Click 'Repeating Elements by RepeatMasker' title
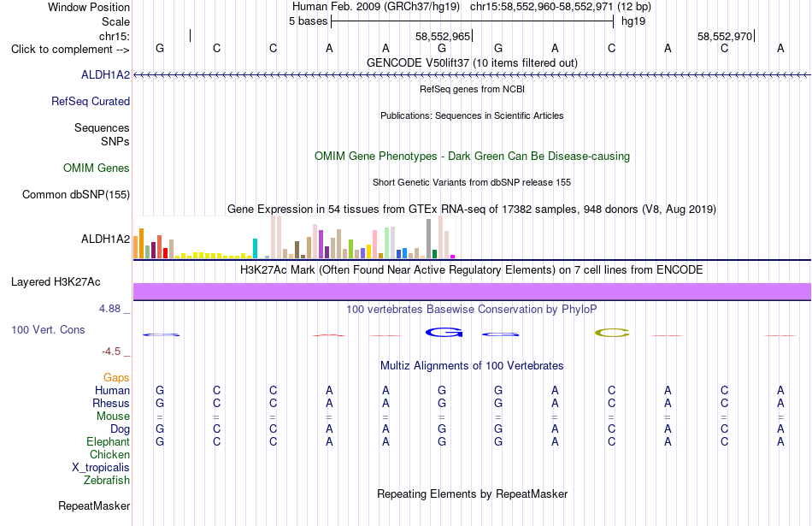The width and height of the screenshot is (812, 526). 472,494
